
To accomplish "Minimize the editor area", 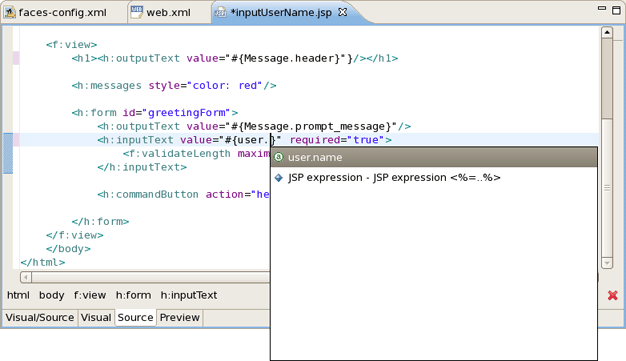I will tap(602, 8).
